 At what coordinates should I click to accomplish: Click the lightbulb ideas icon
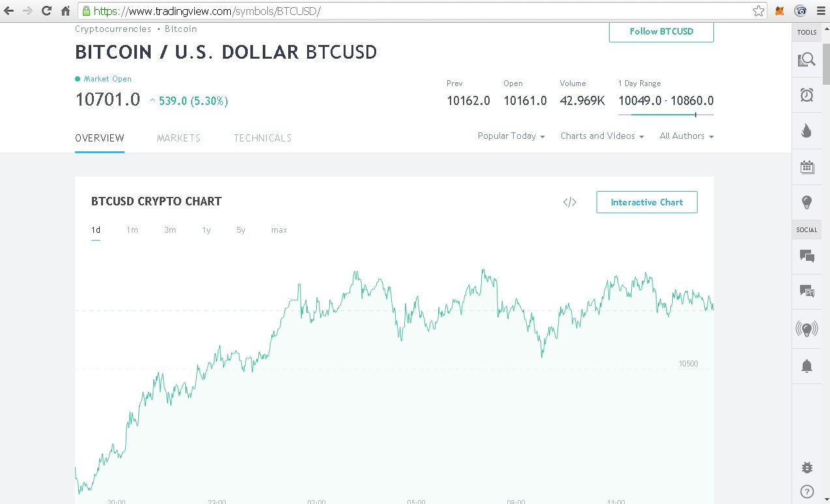807,202
